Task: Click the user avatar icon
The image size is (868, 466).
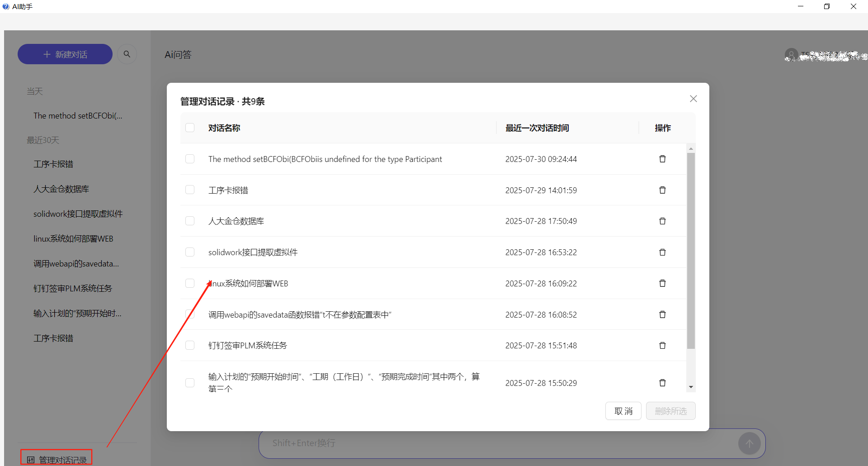Action: [791, 55]
